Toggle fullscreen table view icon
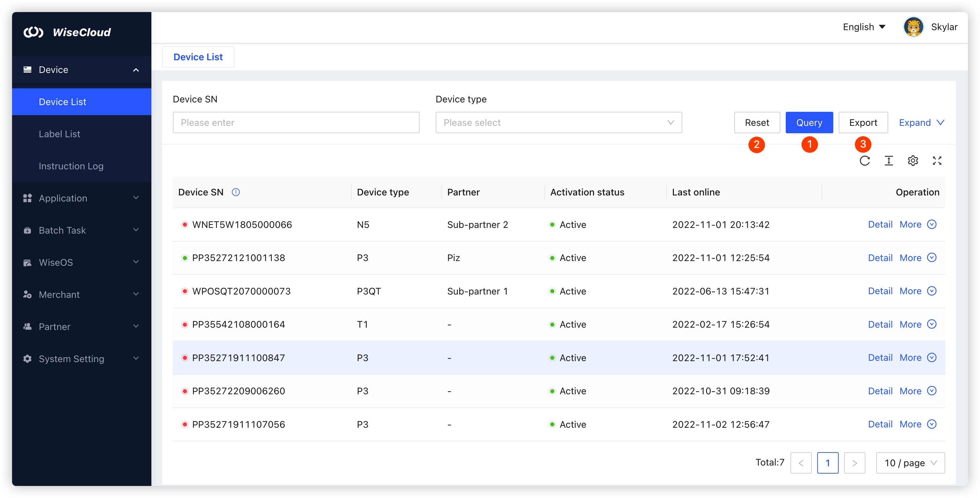Viewport: 980px width, 498px height. pyautogui.click(x=937, y=161)
